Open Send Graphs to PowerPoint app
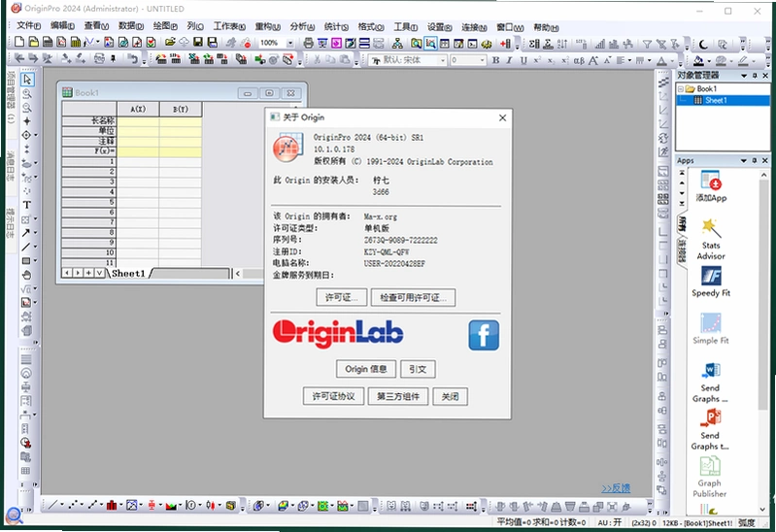776x532 pixels. coord(710,430)
